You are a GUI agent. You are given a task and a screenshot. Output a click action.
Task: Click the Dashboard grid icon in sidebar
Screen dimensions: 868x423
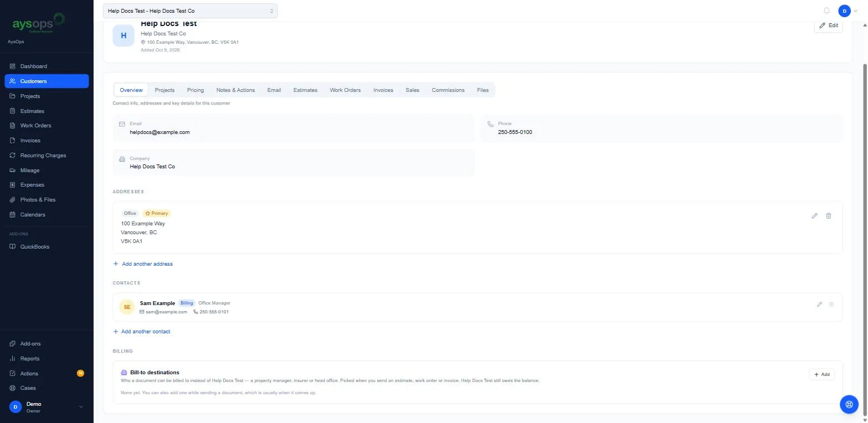click(x=13, y=66)
